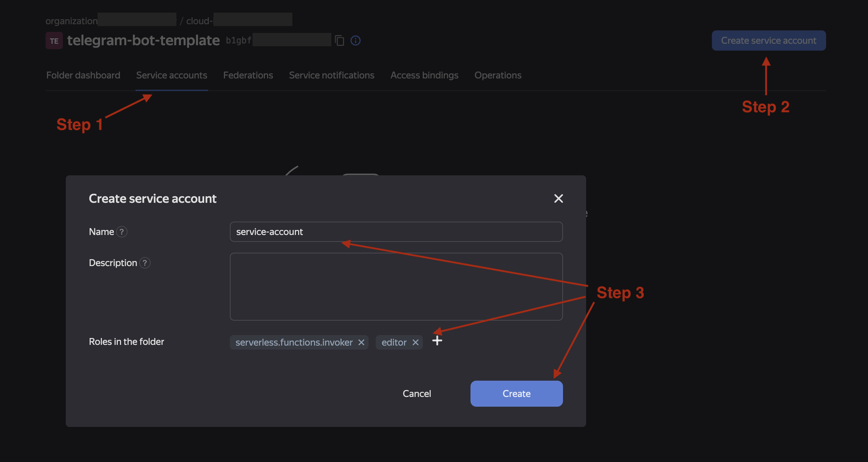Copy the folder ID with copy icon
This screenshot has height=462, width=868.
pyautogui.click(x=339, y=40)
